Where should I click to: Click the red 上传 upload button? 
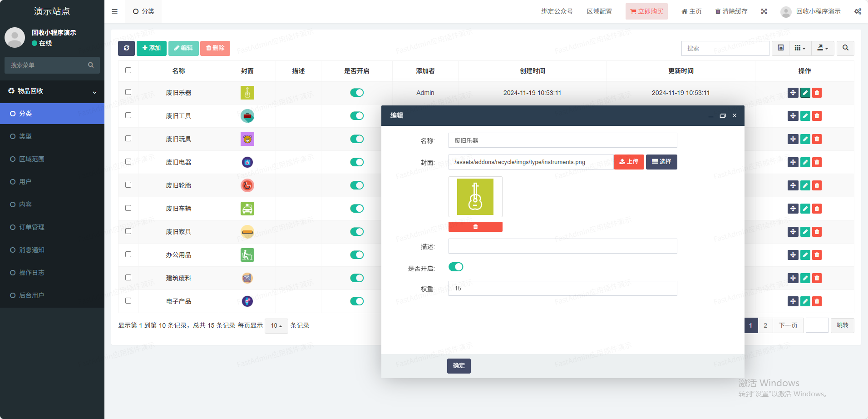point(628,162)
